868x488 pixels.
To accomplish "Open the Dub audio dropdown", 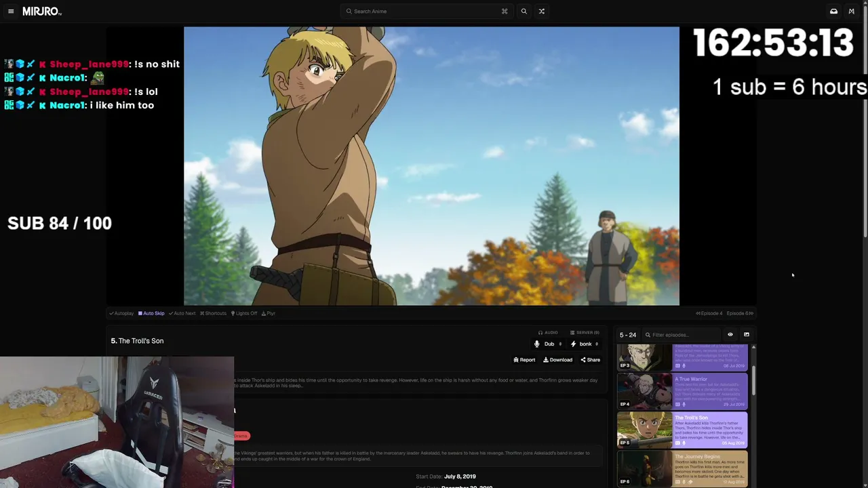I will pyautogui.click(x=548, y=344).
